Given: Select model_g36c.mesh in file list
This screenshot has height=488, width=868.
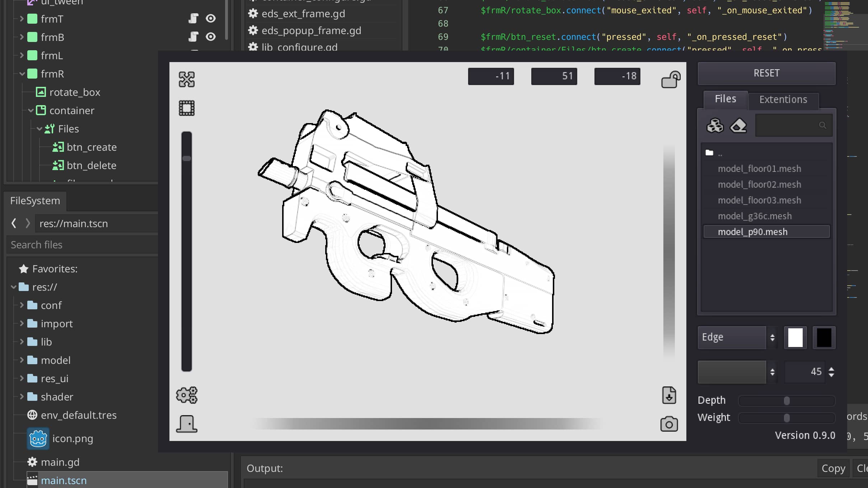Looking at the screenshot, I should (755, 216).
